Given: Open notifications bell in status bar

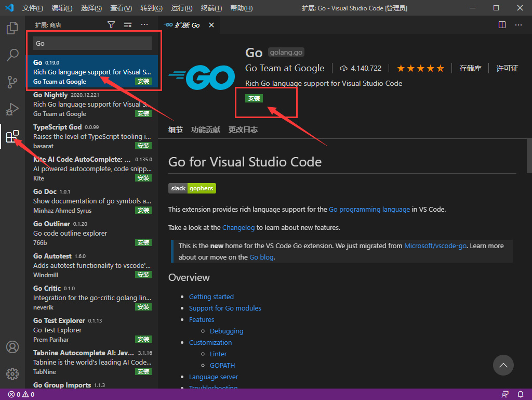Looking at the screenshot, I should (521, 394).
